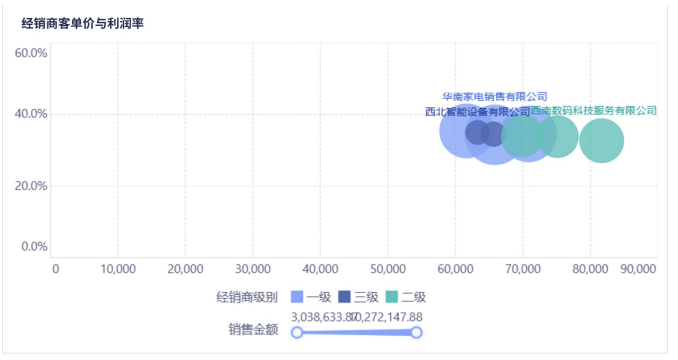Click the small dark blue bubble nearest 60,000
The width and height of the screenshot is (678, 360).
click(477, 133)
